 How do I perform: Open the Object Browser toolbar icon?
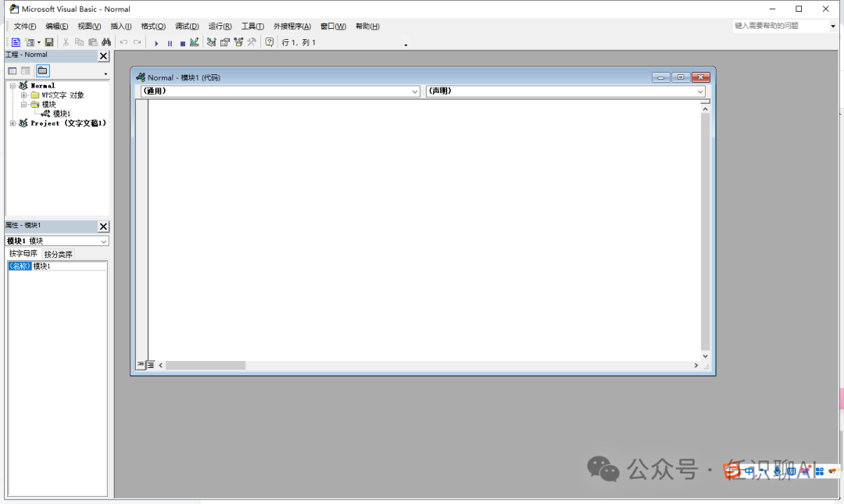click(238, 42)
